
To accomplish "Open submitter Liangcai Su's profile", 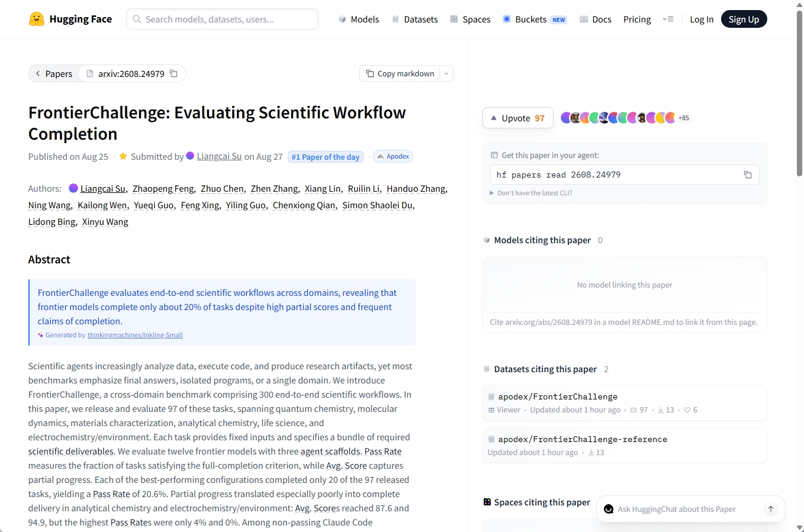I will point(219,156).
